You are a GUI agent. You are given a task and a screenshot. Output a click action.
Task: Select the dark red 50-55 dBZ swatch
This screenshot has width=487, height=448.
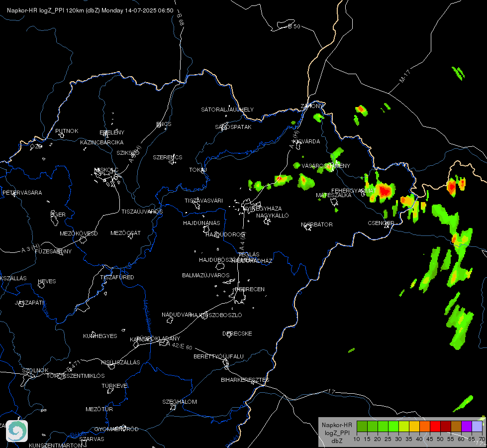(446, 426)
